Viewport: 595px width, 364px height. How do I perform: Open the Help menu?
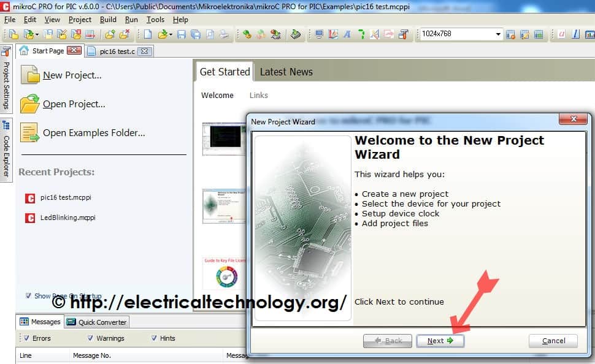(180, 20)
